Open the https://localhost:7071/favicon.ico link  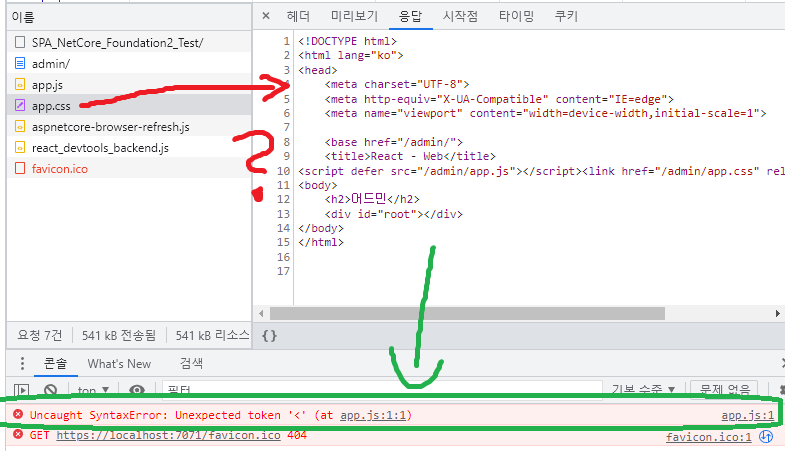click(x=168, y=435)
